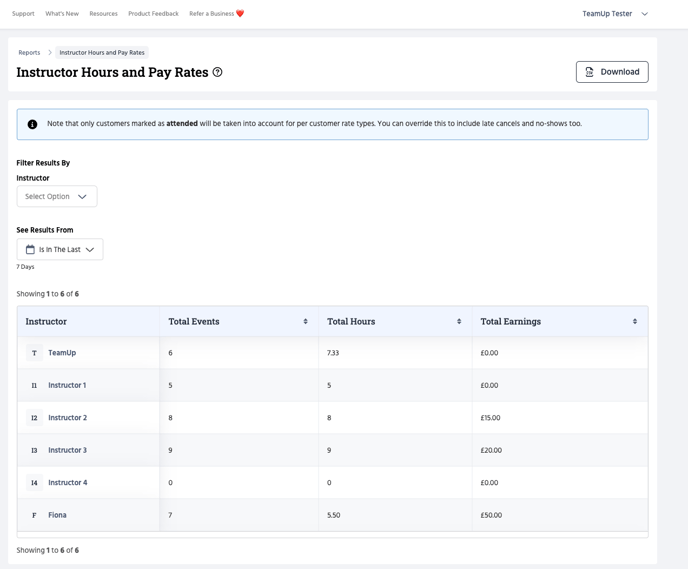Click the help question mark icon beside the title
688x569 pixels.
pyautogui.click(x=217, y=72)
